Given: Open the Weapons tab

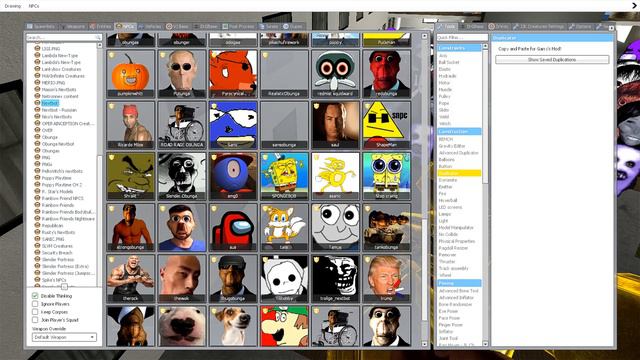Looking at the screenshot, I should tap(73, 27).
